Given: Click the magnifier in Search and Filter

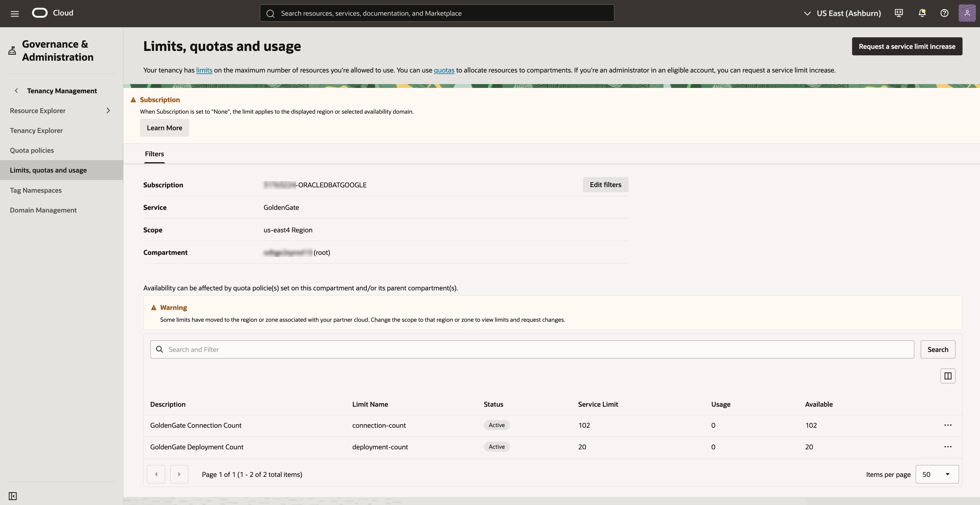Looking at the screenshot, I should pyautogui.click(x=160, y=349).
